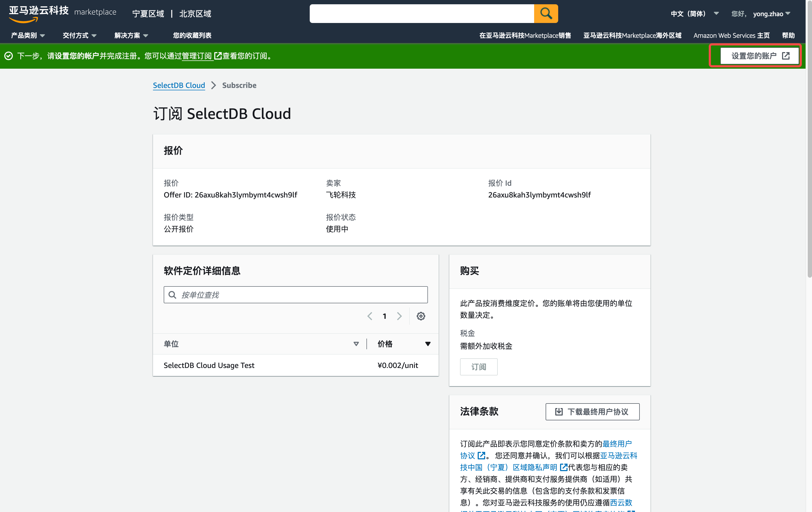Viewport: 812px width, 512px height.
Task: Click page number 1 in pagination
Action: pyautogui.click(x=384, y=316)
